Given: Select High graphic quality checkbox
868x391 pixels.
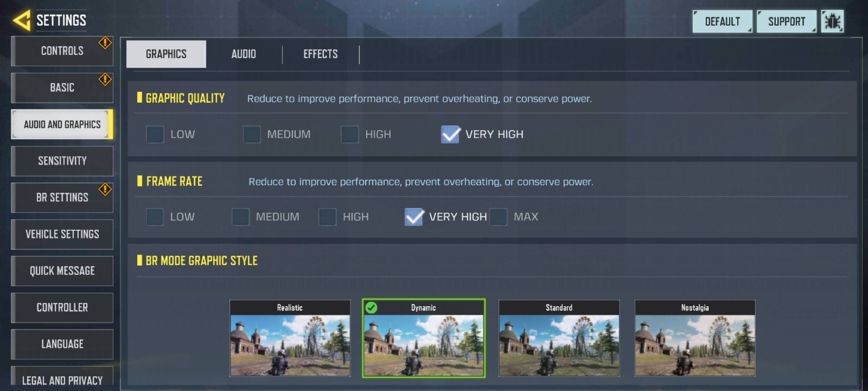Looking at the screenshot, I should pos(350,134).
